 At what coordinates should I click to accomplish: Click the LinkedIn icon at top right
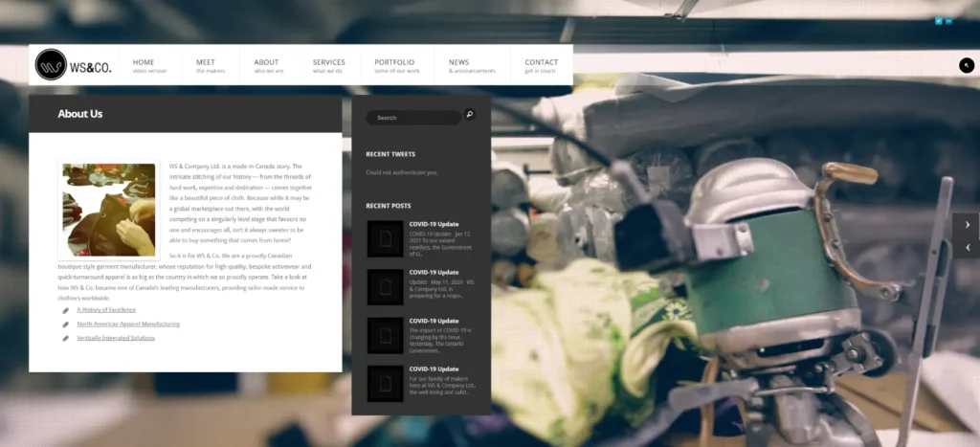click(x=948, y=20)
